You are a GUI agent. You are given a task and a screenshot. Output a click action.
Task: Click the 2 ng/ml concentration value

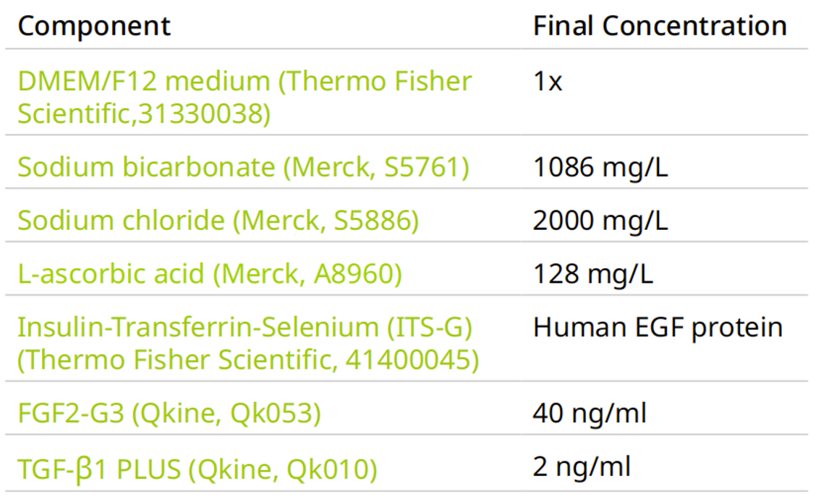pyautogui.click(x=581, y=468)
